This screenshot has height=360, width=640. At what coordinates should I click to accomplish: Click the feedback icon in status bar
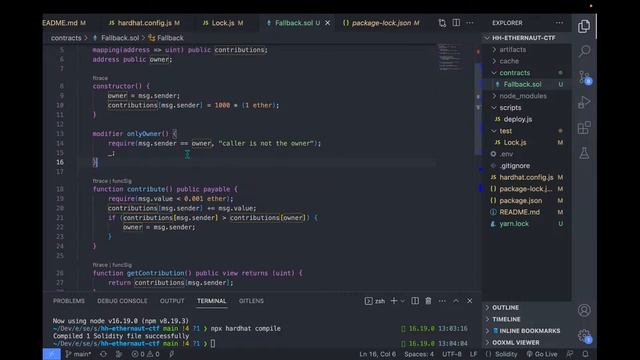[570, 354]
